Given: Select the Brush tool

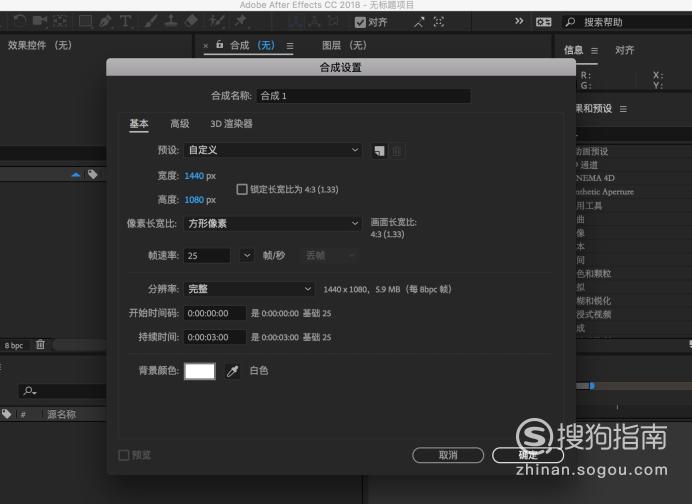Looking at the screenshot, I should (x=151, y=21).
